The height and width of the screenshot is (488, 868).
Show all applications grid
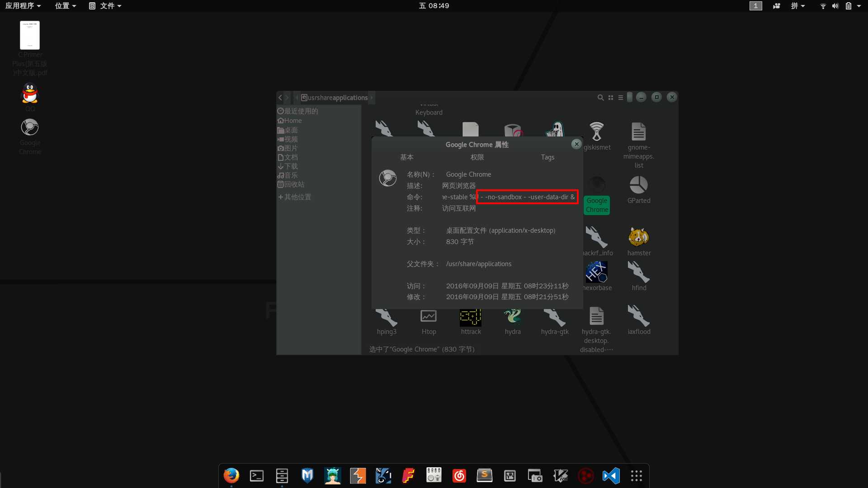[x=637, y=475]
